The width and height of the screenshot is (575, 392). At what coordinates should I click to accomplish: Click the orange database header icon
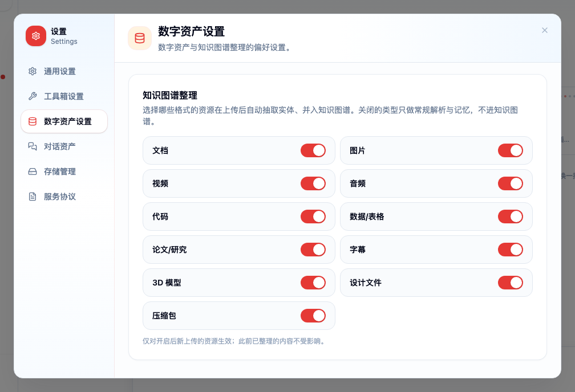(140, 38)
